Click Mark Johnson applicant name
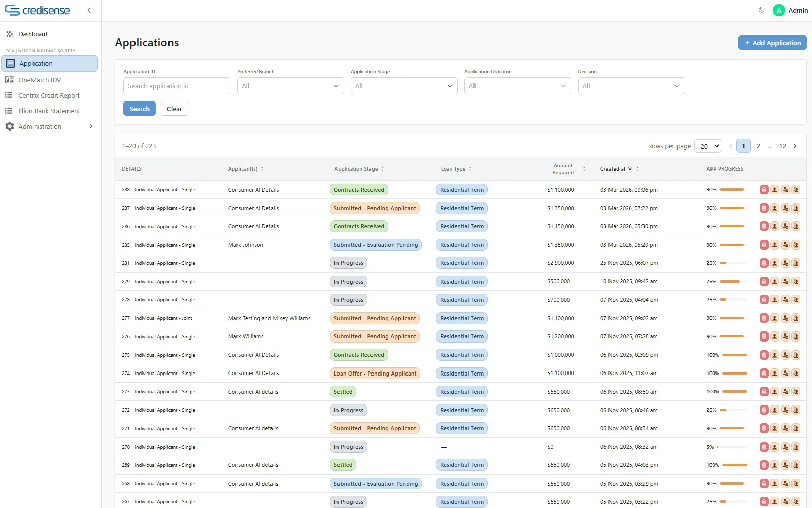This screenshot has width=812, height=508. point(246,245)
